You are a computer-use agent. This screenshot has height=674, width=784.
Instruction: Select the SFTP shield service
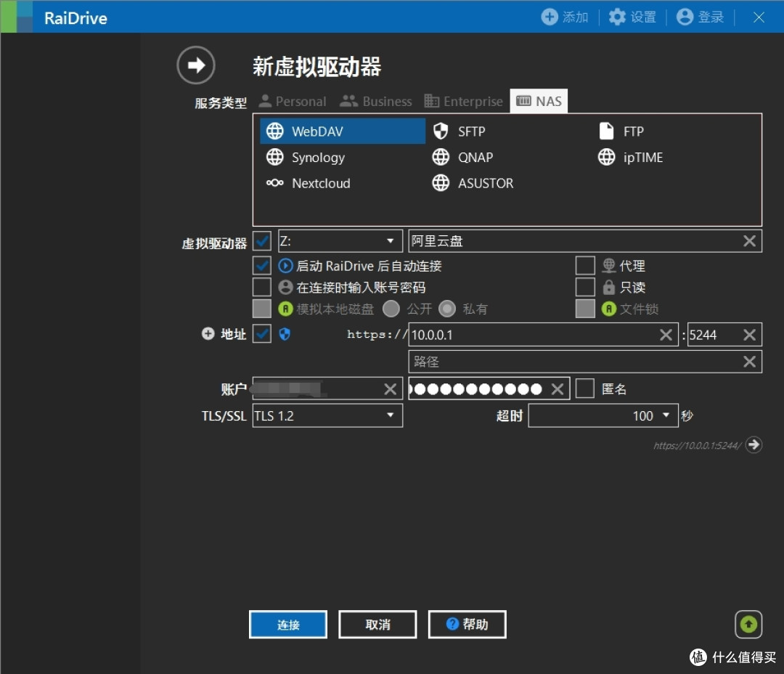click(x=459, y=131)
